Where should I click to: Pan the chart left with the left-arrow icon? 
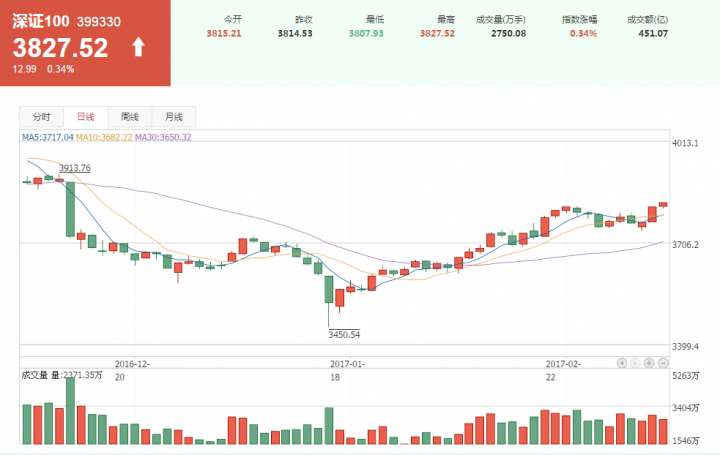tap(622, 363)
